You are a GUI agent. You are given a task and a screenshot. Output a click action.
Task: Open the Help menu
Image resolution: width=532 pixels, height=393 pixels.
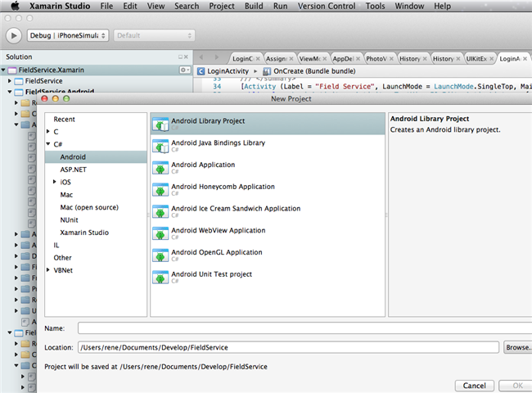(443, 6)
